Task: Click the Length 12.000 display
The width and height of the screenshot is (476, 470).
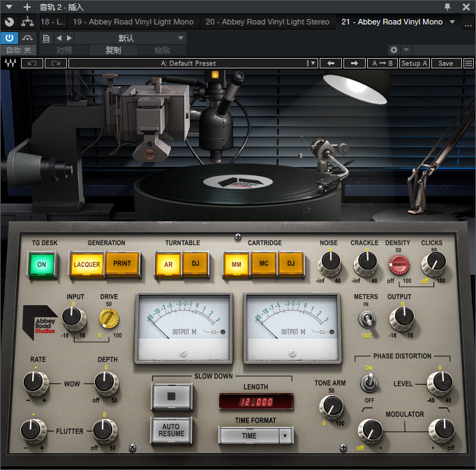Action: click(256, 402)
